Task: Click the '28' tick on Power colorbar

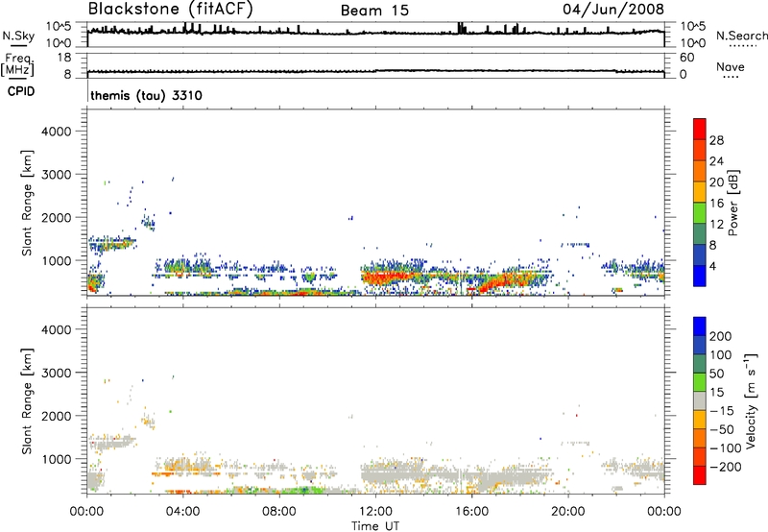Action: pyautogui.click(x=716, y=140)
